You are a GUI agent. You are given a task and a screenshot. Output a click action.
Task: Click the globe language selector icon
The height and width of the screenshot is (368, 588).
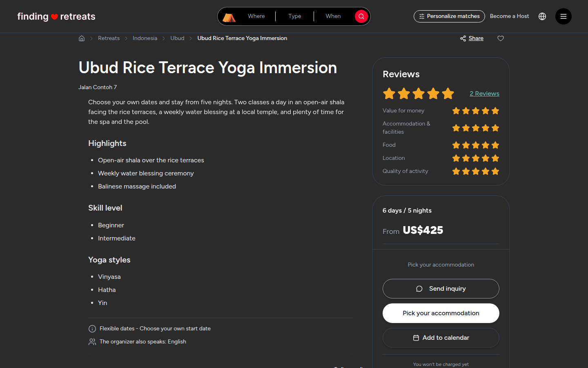click(542, 16)
